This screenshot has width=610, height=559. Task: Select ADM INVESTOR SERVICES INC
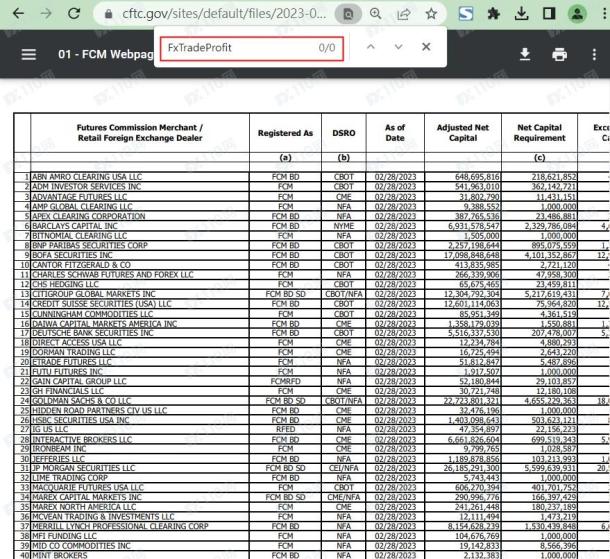click(x=86, y=187)
